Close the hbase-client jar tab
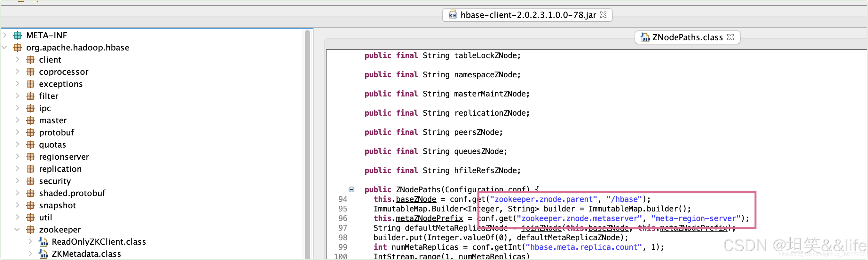 pos(603,15)
